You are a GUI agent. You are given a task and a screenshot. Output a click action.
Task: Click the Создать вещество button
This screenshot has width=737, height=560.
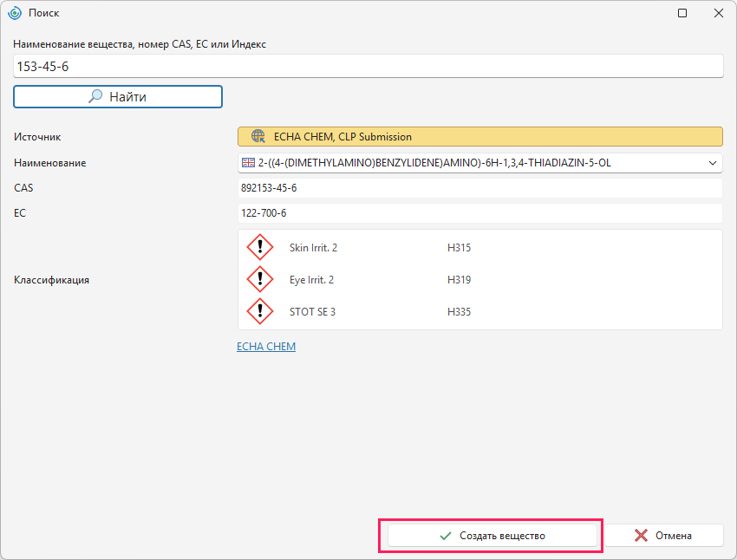point(492,536)
